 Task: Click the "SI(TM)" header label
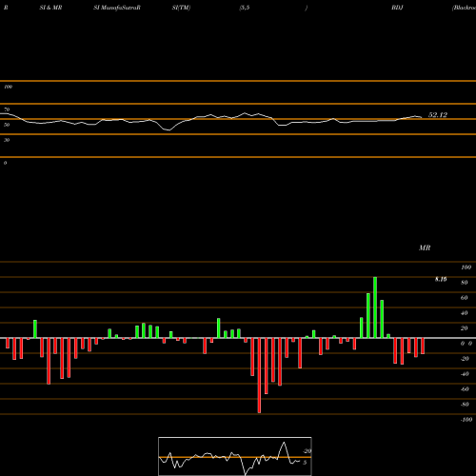coord(181,8)
